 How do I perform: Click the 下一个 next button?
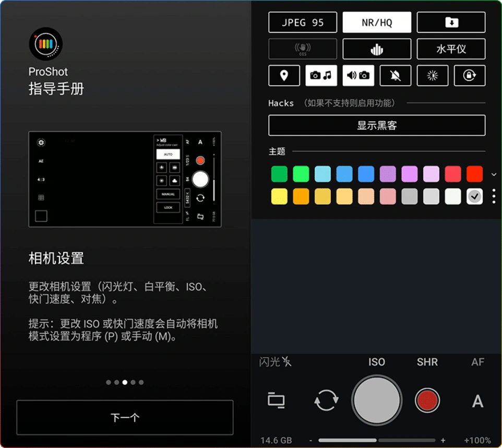125,417
